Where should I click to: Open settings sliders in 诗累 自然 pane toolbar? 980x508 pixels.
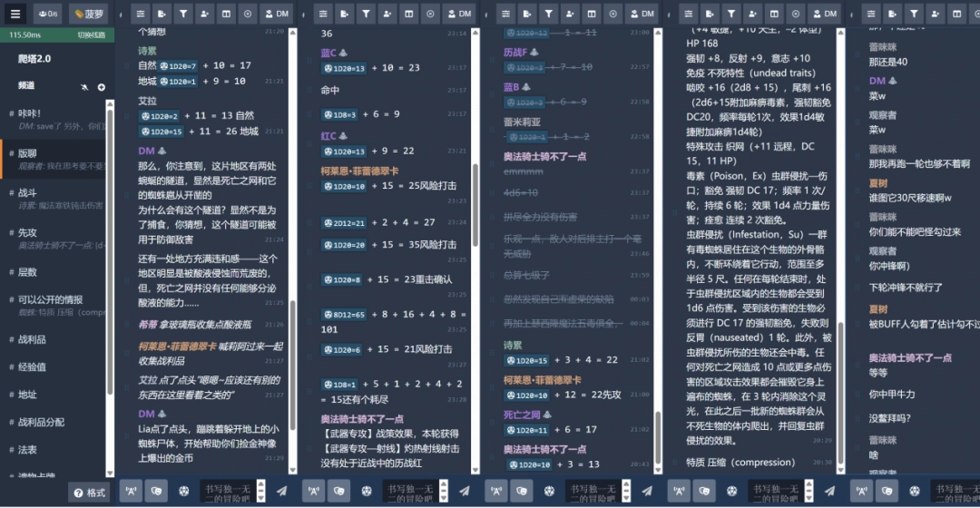(141, 14)
